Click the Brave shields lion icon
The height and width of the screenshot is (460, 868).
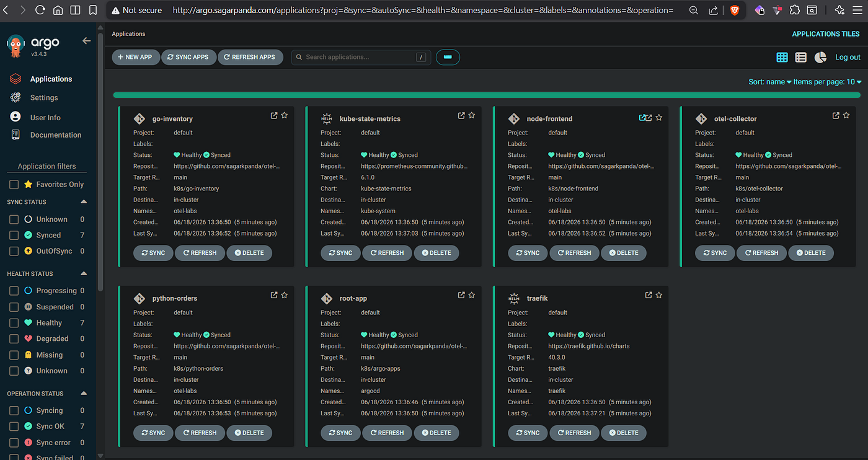(x=735, y=10)
